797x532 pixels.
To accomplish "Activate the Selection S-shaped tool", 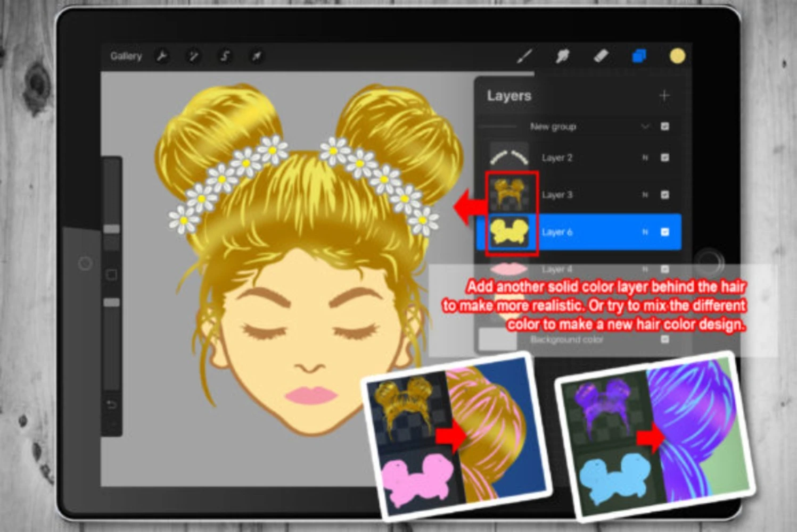I will tap(225, 56).
